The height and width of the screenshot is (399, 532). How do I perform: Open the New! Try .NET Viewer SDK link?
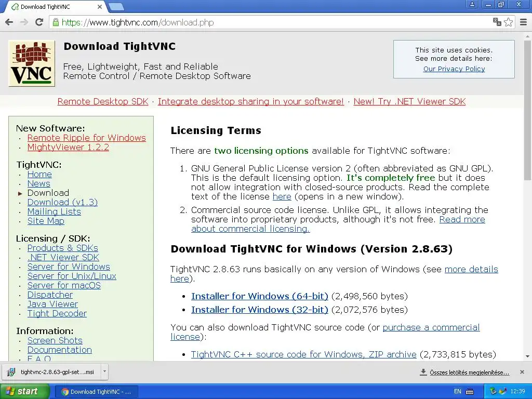tap(409, 101)
